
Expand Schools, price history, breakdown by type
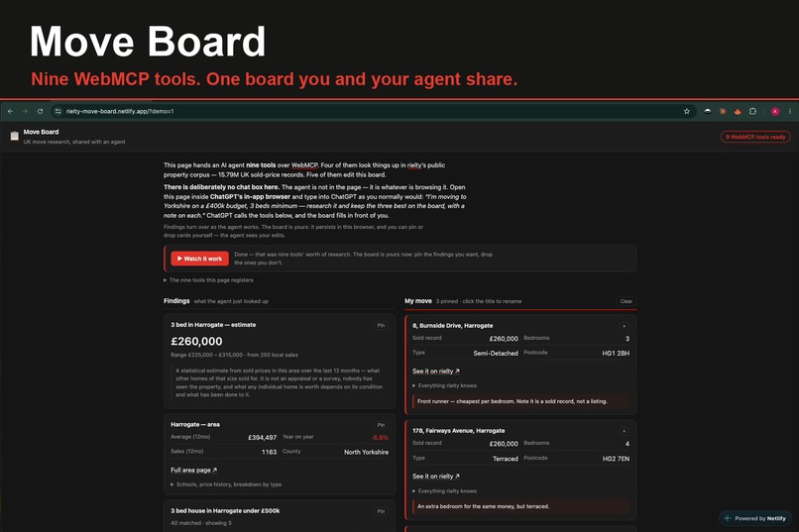(226, 484)
